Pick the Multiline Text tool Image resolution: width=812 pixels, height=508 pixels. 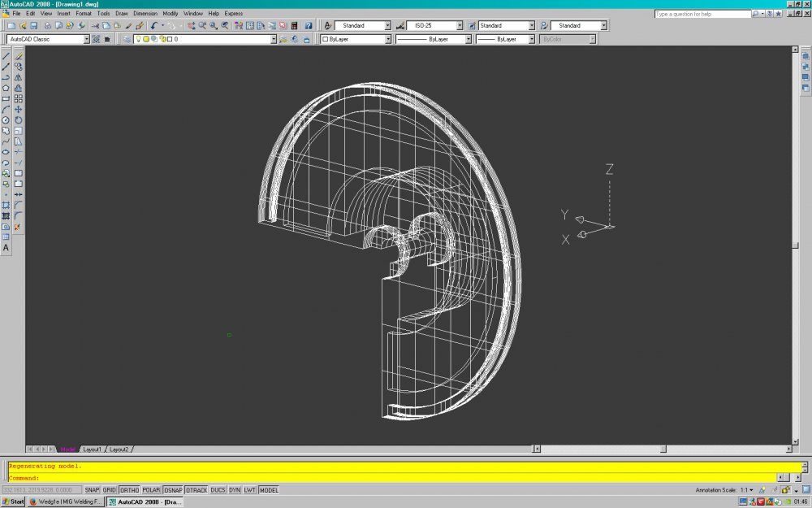[x=6, y=247]
